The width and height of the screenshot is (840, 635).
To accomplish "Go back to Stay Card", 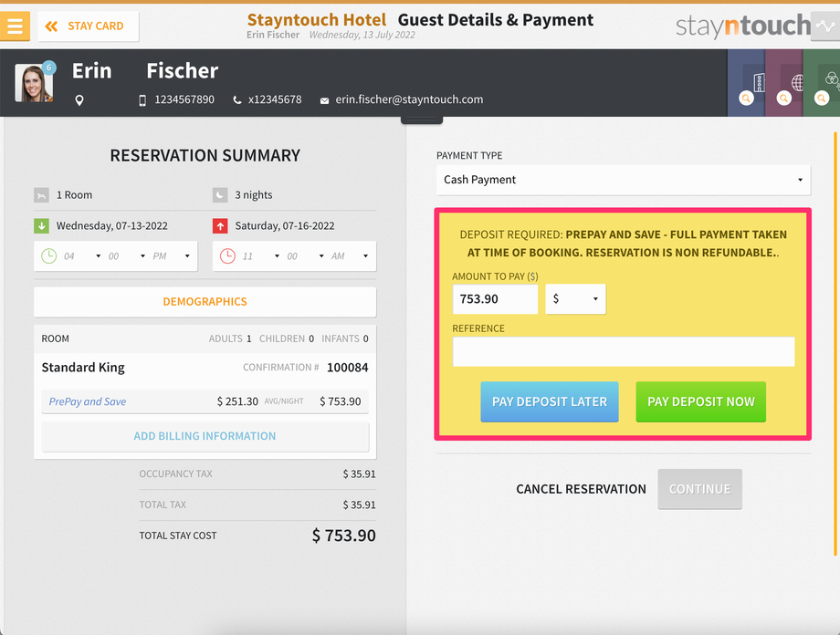I will (x=89, y=26).
